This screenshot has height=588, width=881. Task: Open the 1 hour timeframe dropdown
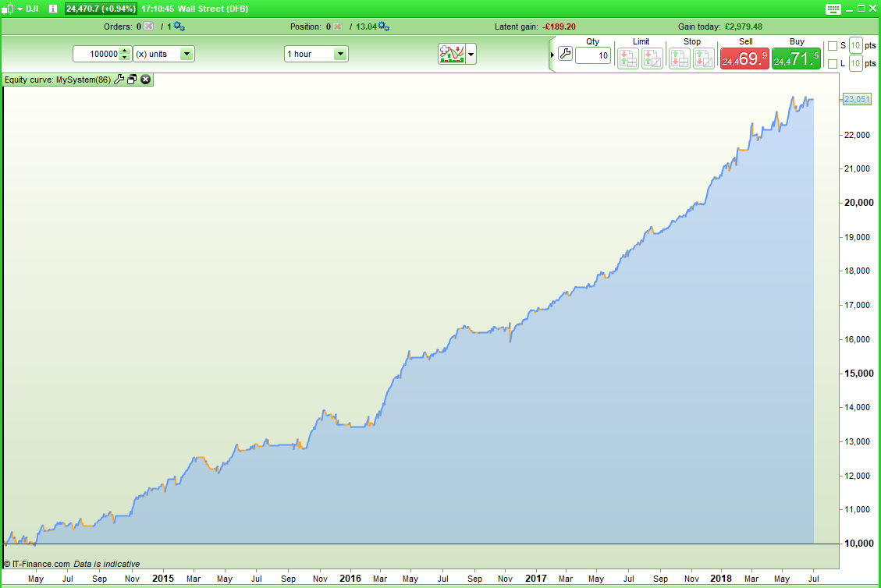316,54
